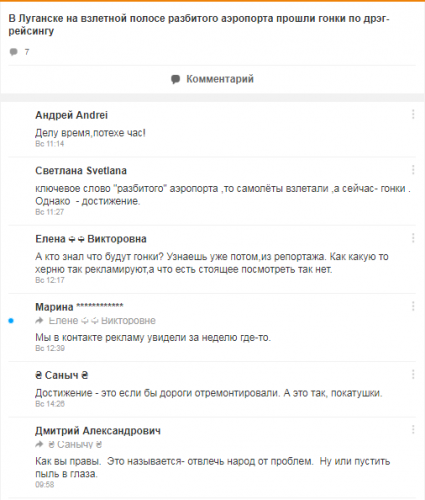Click Дмитрий Александрович's author name
Image resolution: width=425 pixels, height=500 pixels.
click(98, 431)
